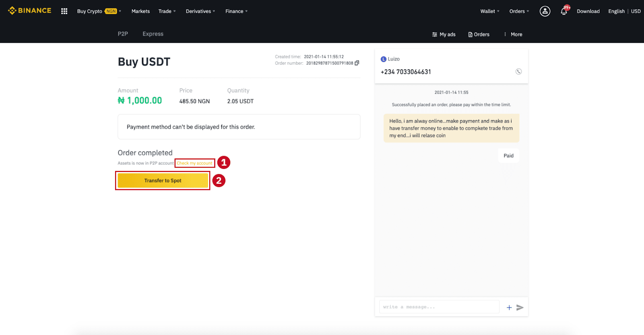Open My ads
Screen dimensions: 644x335
pyautogui.click(x=444, y=34)
